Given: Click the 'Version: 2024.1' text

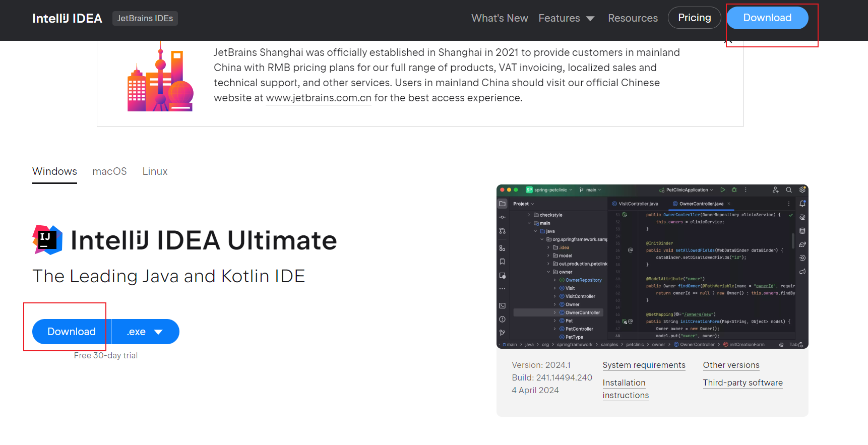Looking at the screenshot, I should click(x=541, y=365).
